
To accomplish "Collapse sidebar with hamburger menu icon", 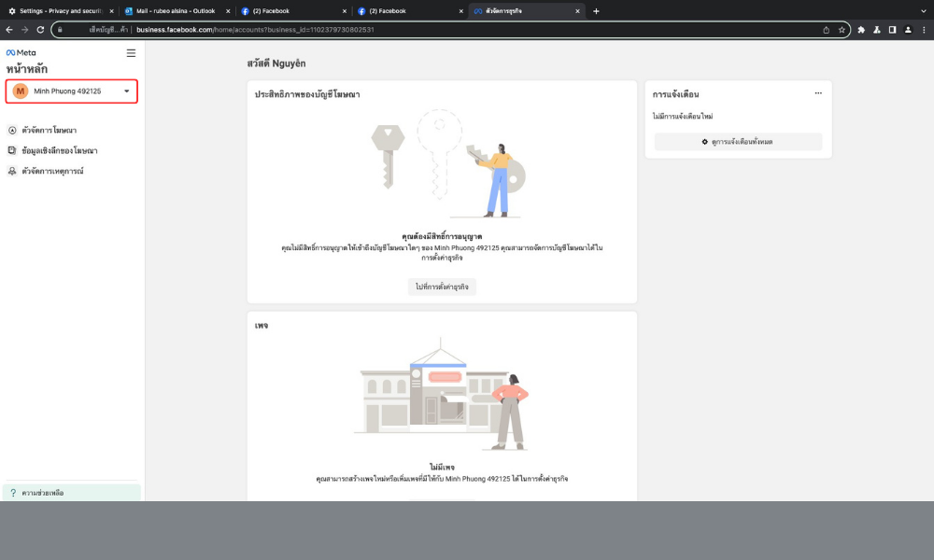I will (131, 53).
